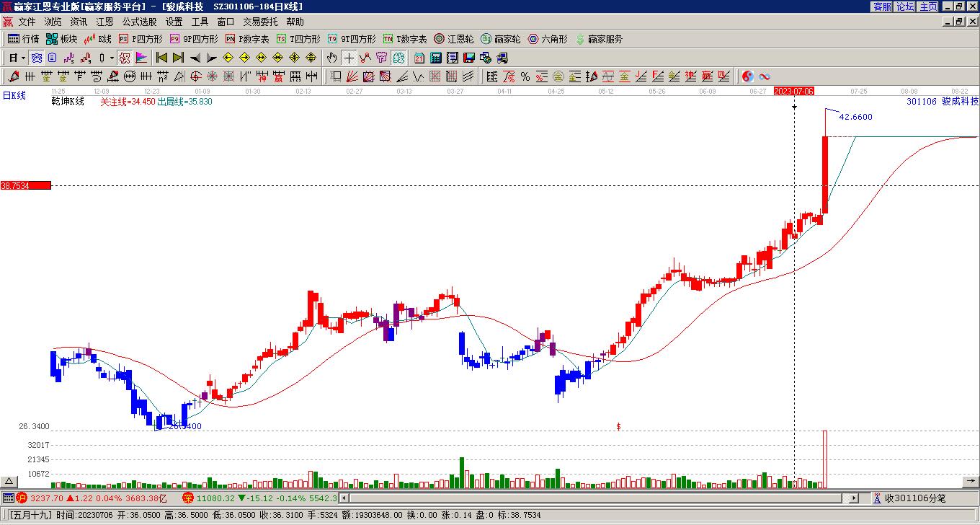Open the T四方形 tool
The height and width of the screenshot is (525, 980).
click(x=298, y=39)
